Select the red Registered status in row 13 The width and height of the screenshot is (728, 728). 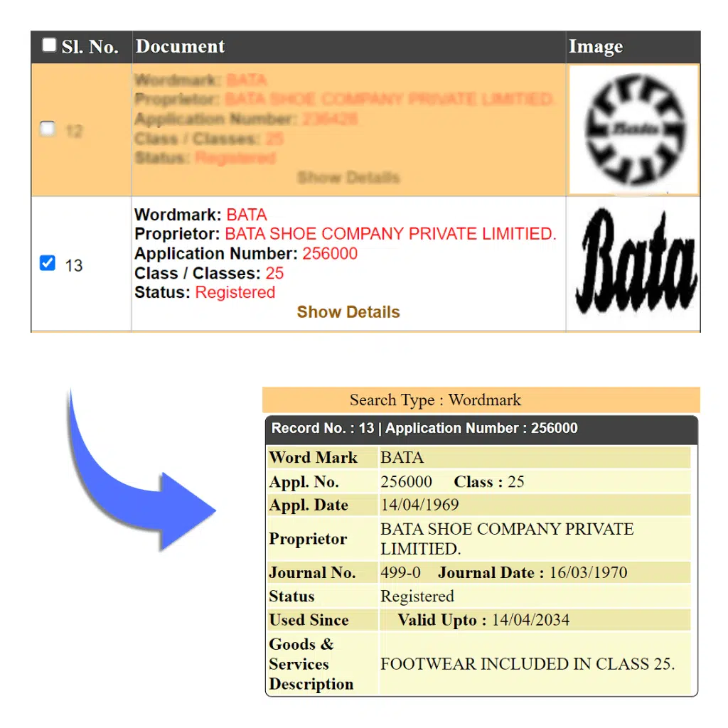pos(235,292)
